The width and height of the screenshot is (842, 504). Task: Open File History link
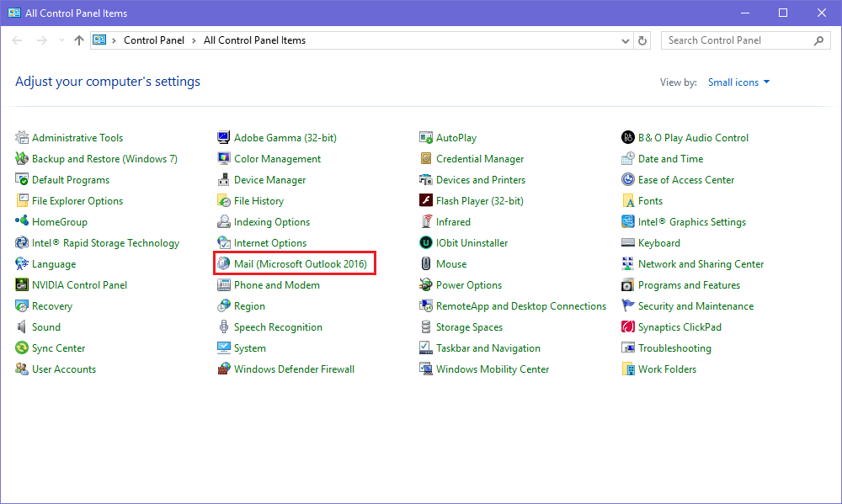[258, 201]
